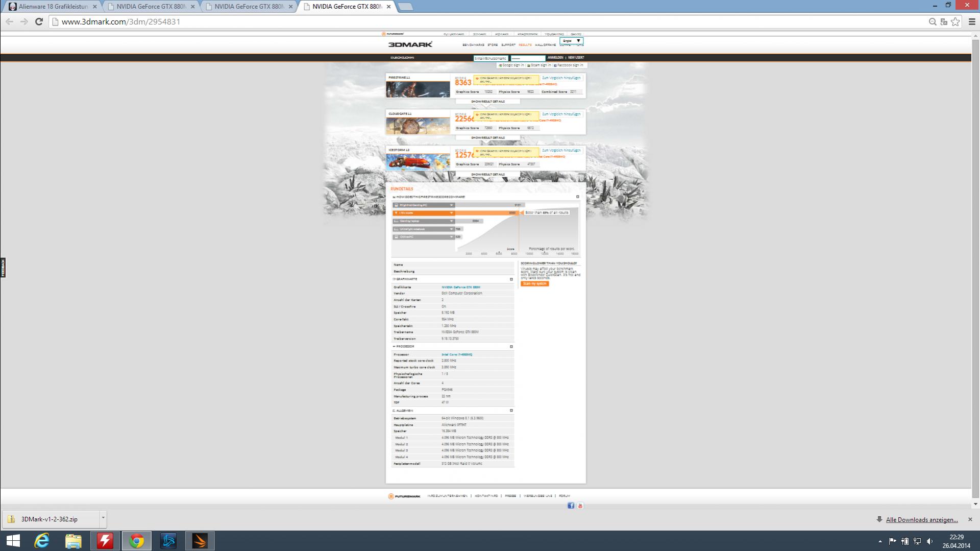
Task: Switch to Chrome on the taskbar
Action: pos(137,541)
